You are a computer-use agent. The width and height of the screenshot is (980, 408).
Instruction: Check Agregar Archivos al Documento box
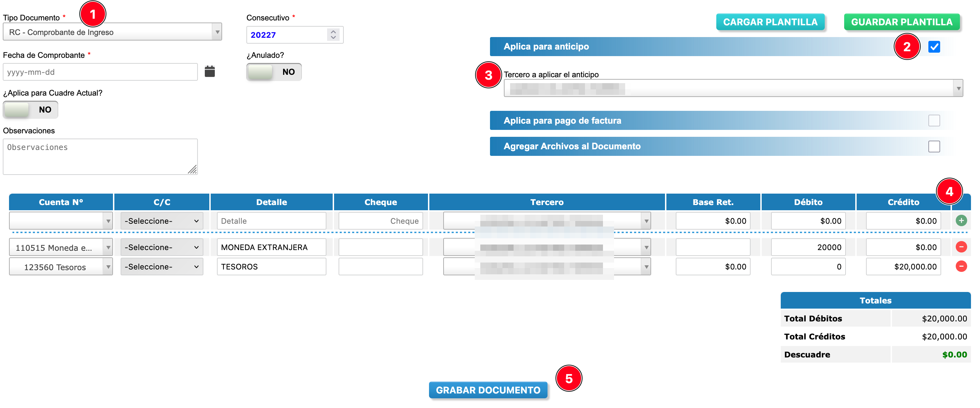(934, 146)
